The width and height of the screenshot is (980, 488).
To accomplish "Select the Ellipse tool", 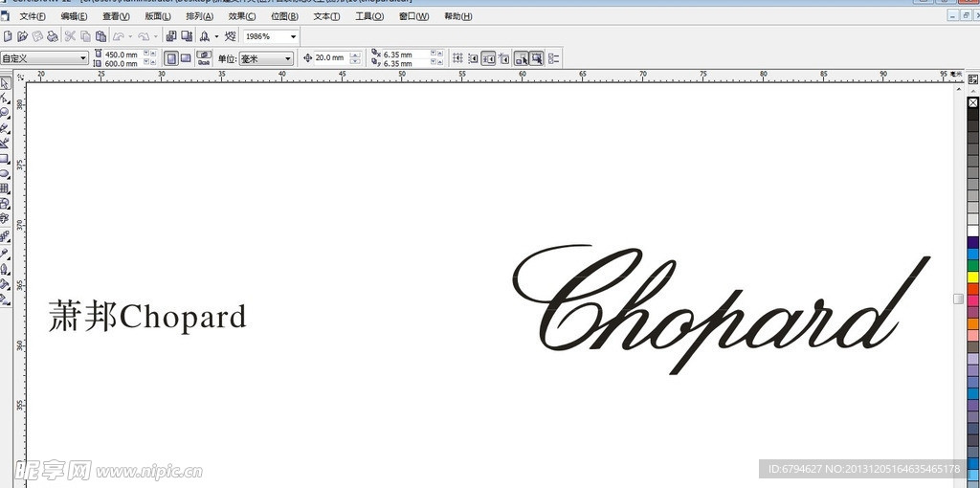I will (x=5, y=173).
